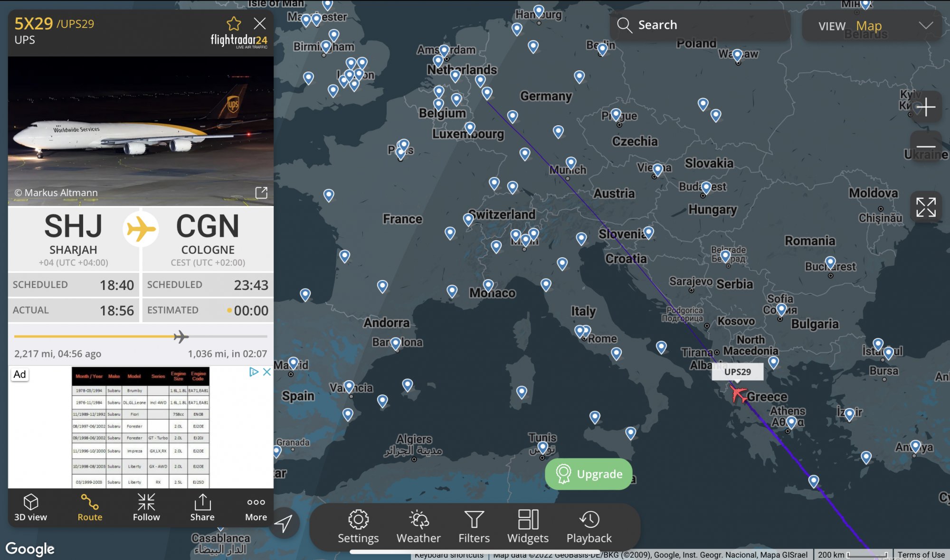The image size is (950, 560).
Task: Open flight Playback
Action: 589,527
